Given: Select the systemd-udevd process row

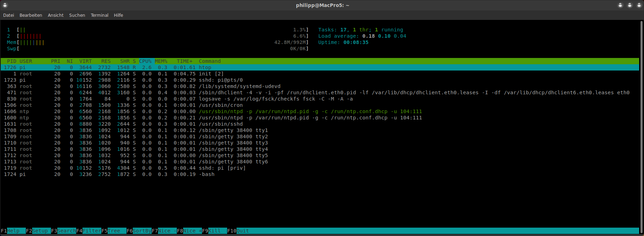Looking at the screenshot, I should [x=239, y=86].
